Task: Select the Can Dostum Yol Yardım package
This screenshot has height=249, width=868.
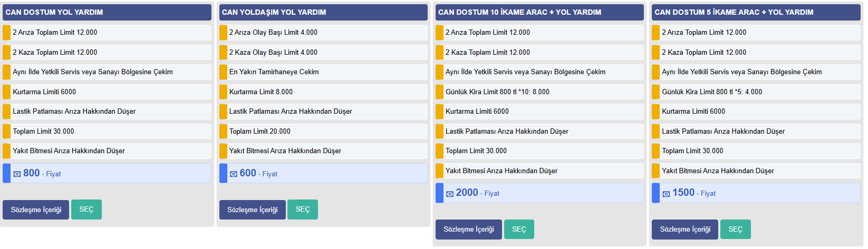Action: point(86,210)
